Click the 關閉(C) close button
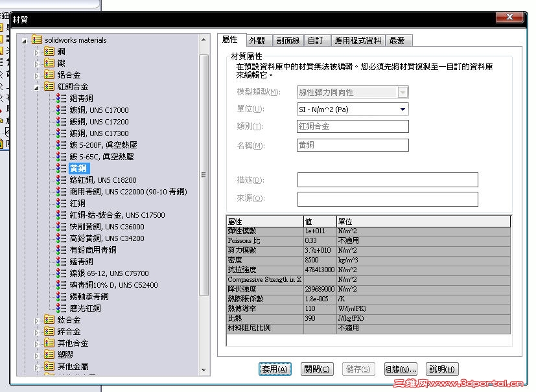The image size is (536, 392). tap(317, 369)
